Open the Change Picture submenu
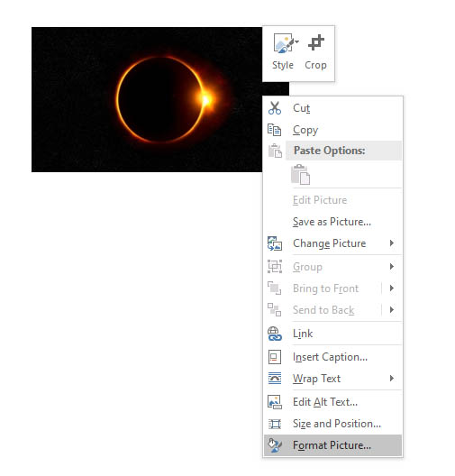Viewport: 455px width, 476px height. [x=332, y=243]
